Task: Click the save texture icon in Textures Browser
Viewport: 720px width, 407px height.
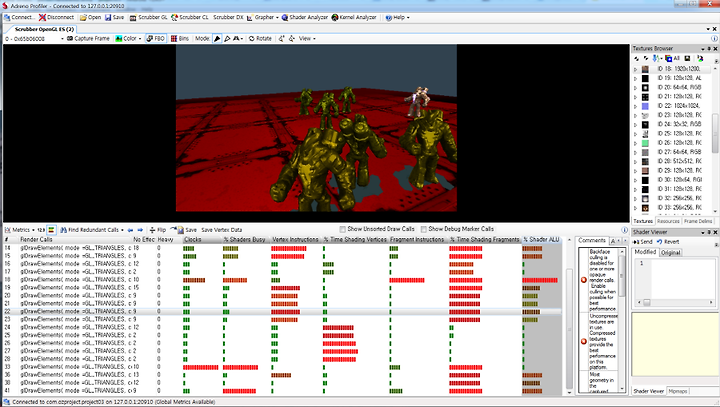Action: (x=687, y=58)
